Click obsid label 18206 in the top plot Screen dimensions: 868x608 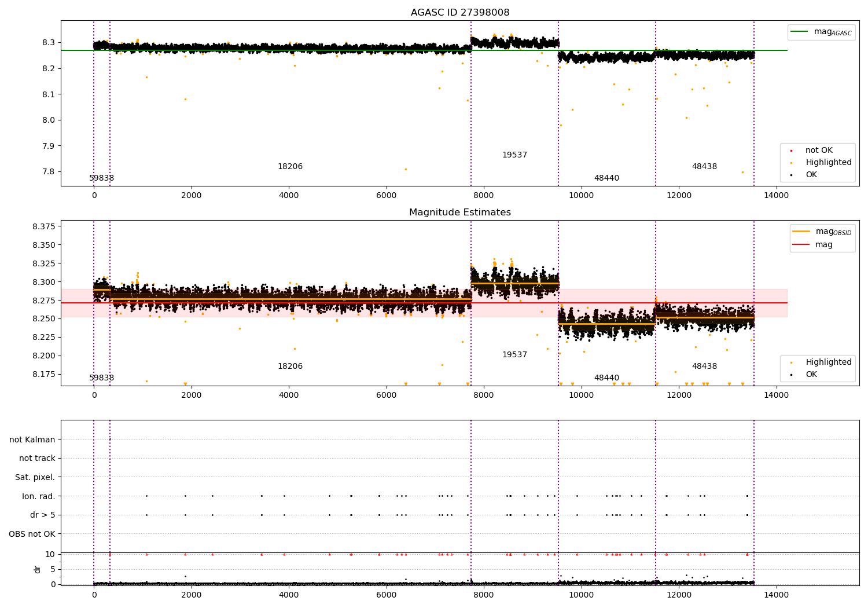click(290, 167)
